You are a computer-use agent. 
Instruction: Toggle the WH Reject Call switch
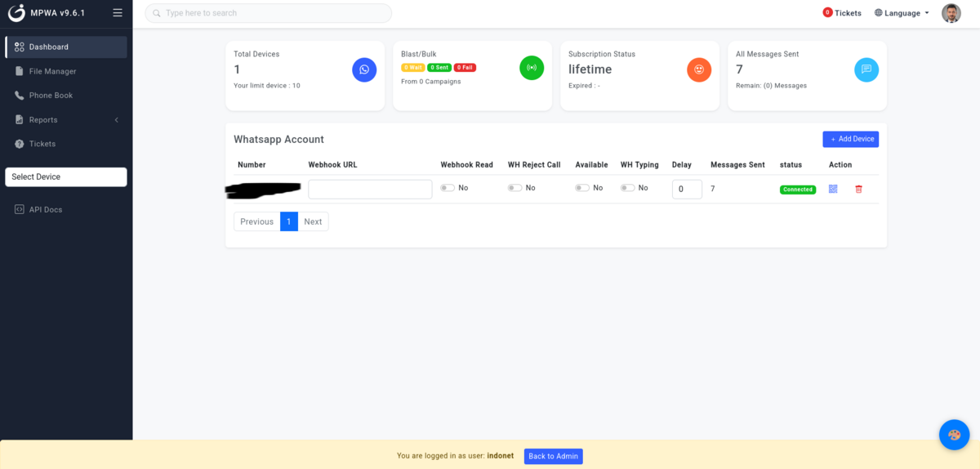(x=514, y=188)
